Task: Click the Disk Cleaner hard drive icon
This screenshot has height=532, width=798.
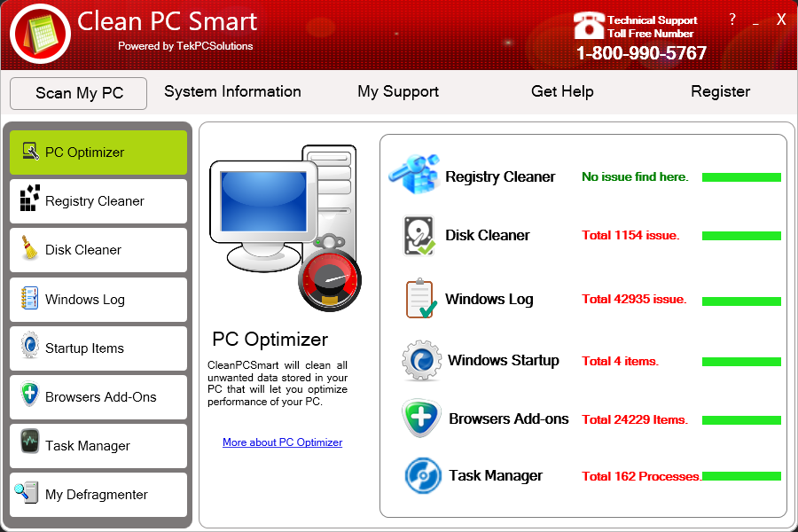Action: 419,236
